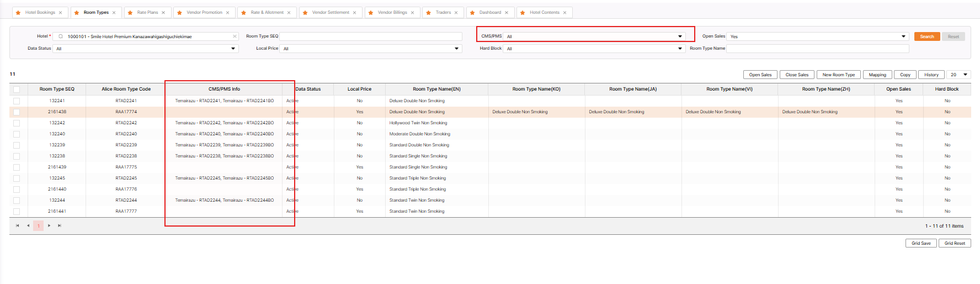Close the Vendor Promotion tab
Image resolution: width=980 pixels, height=284 pixels.
pos(227,13)
